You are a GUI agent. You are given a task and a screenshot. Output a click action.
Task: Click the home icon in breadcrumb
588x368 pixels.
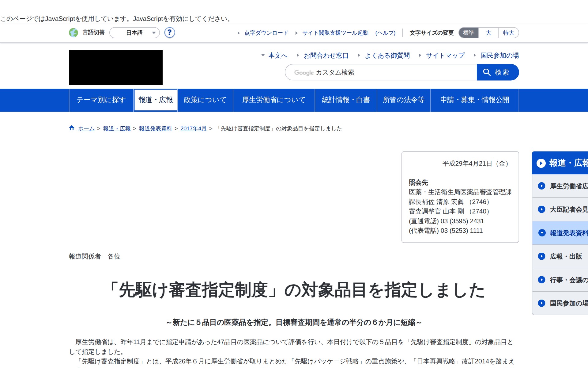point(72,128)
